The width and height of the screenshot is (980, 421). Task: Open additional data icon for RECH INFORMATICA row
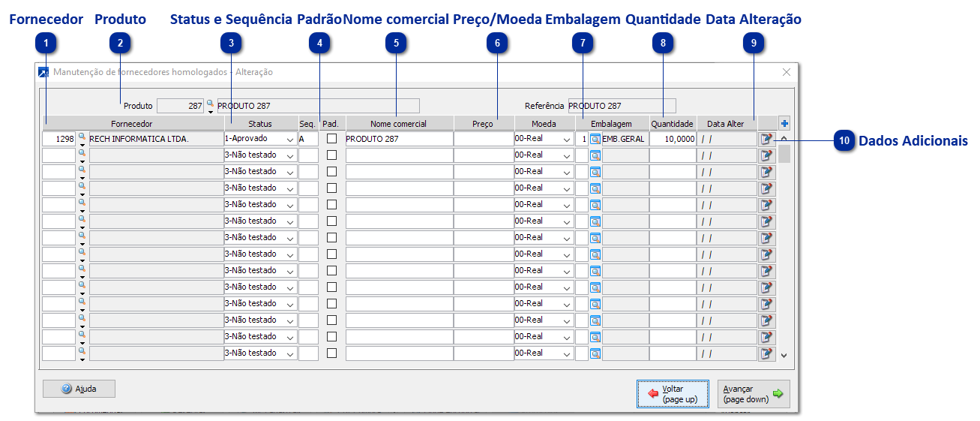tap(766, 139)
